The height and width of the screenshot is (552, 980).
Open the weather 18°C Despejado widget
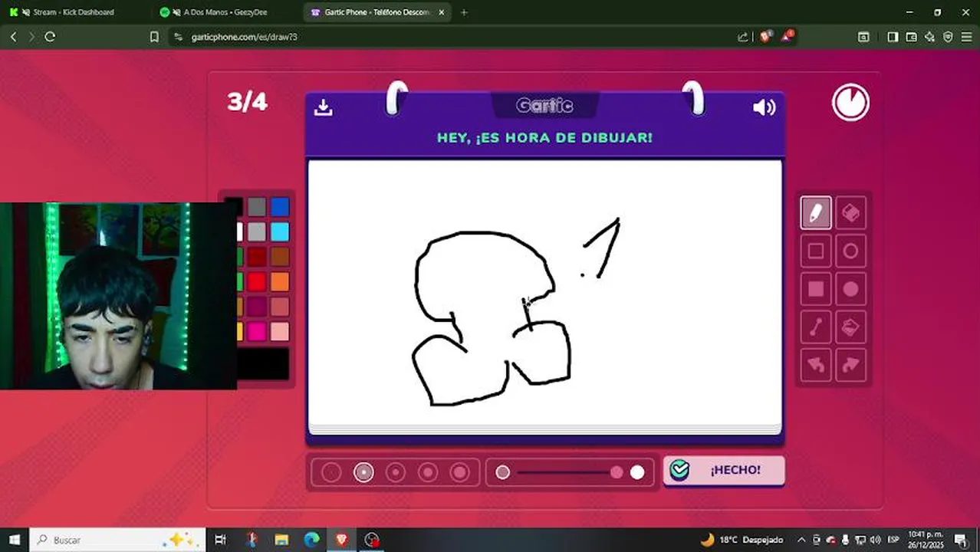pyautogui.click(x=741, y=540)
